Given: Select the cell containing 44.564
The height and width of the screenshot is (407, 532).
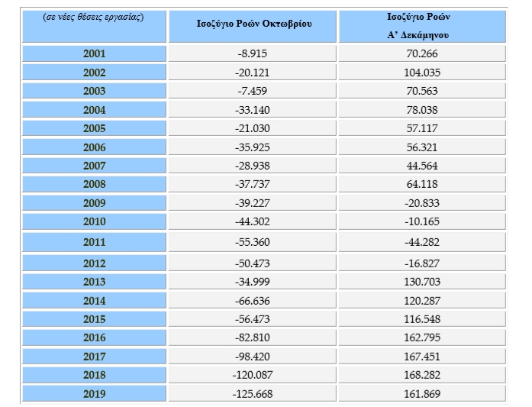Looking at the screenshot, I should [x=421, y=166].
